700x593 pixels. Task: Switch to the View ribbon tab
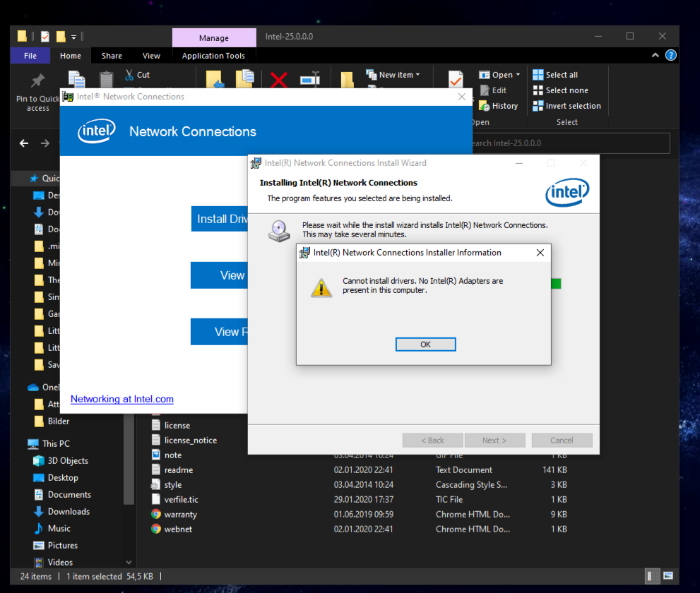tap(151, 56)
